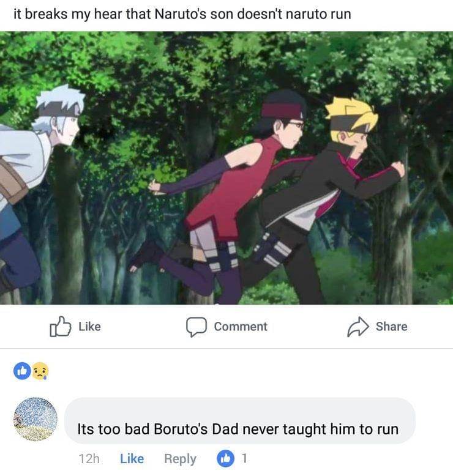Click the blue thumbs-up badge on the comment
Image resolution: width=453 pixels, height=476 pixels.
pos(225,458)
